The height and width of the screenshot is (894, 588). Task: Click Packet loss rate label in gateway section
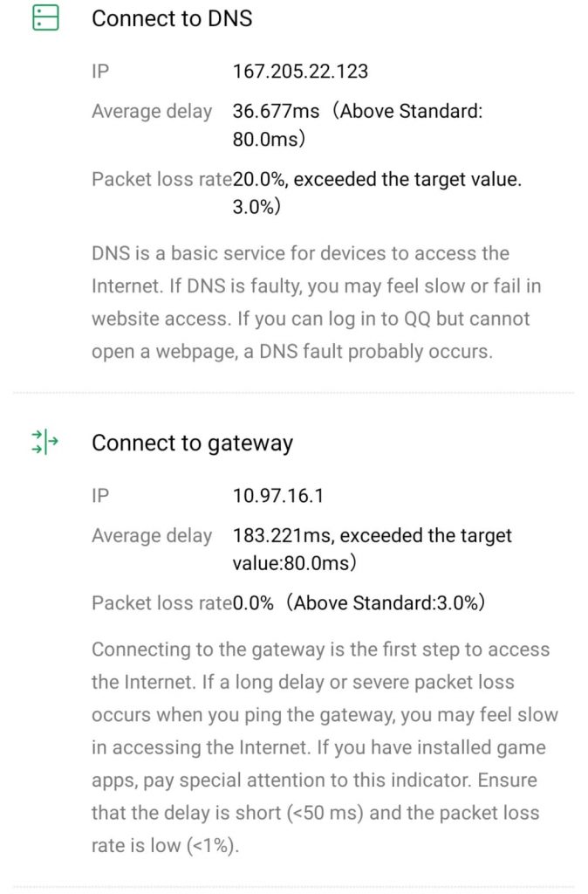[x=161, y=602]
